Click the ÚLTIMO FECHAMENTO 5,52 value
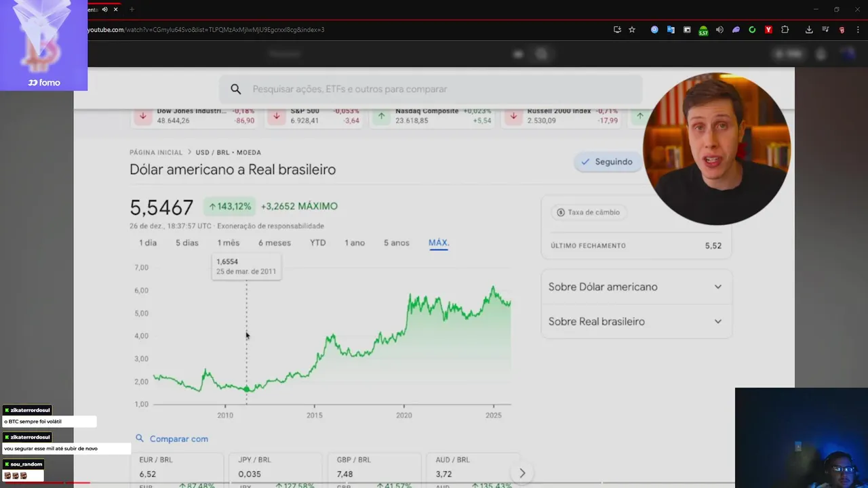This screenshot has width=868, height=488. tap(713, 245)
